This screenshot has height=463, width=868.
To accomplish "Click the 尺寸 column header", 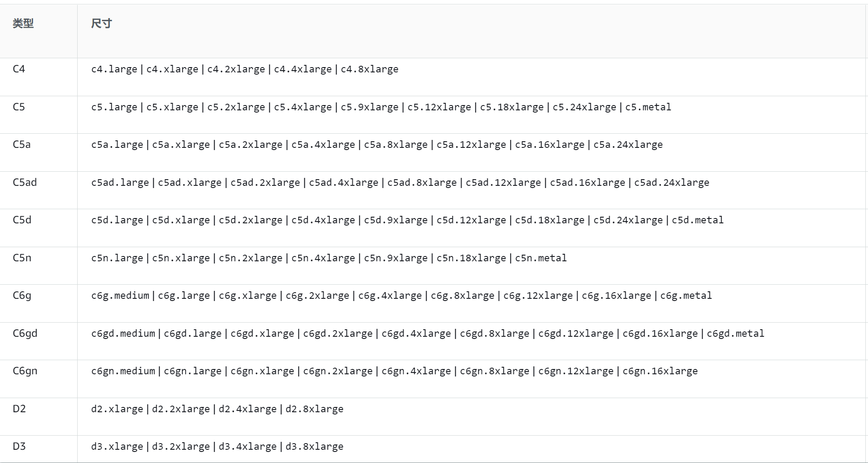I will pyautogui.click(x=101, y=23).
